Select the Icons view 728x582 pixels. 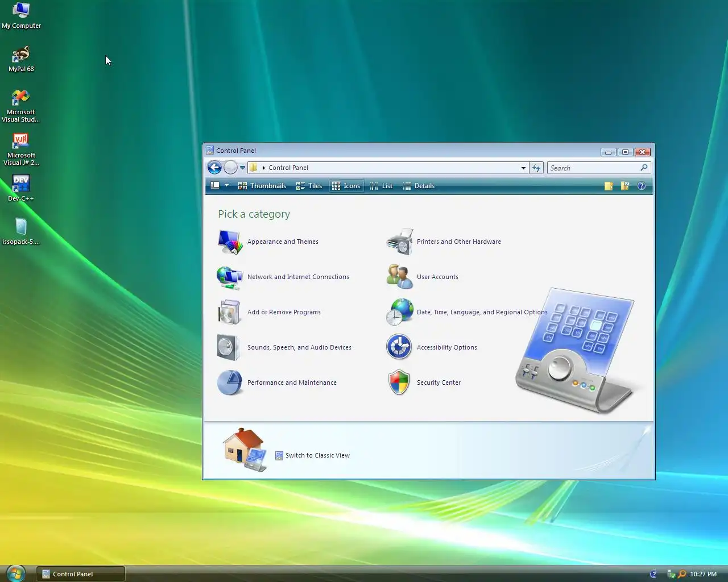pyautogui.click(x=346, y=186)
